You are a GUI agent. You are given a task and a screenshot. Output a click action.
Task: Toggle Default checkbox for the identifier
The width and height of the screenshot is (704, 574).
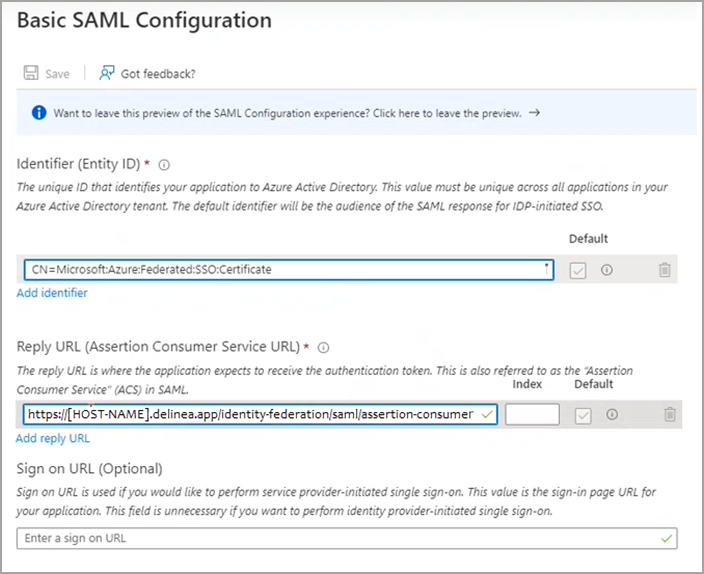(x=577, y=270)
